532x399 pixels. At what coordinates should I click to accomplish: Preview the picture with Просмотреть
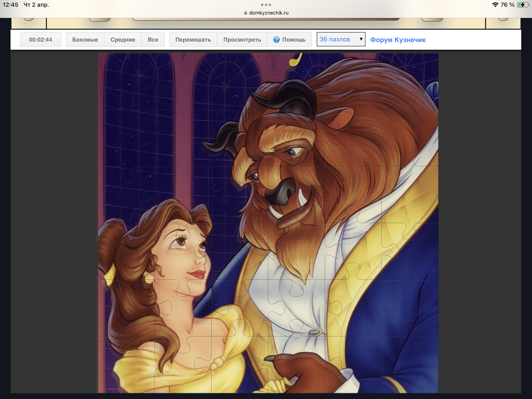pyautogui.click(x=242, y=39)
